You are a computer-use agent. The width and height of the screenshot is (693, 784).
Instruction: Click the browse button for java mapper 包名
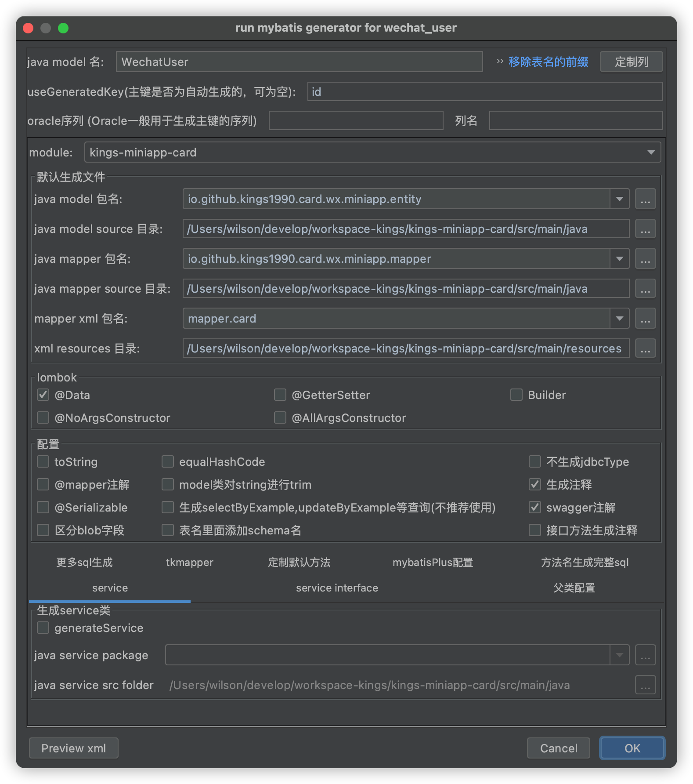point(645,259)
